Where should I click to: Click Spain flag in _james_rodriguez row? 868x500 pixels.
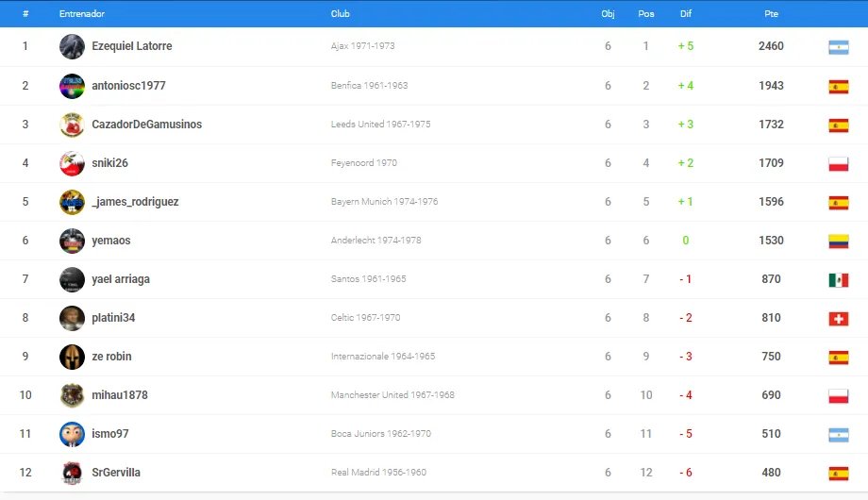[839, 203]
